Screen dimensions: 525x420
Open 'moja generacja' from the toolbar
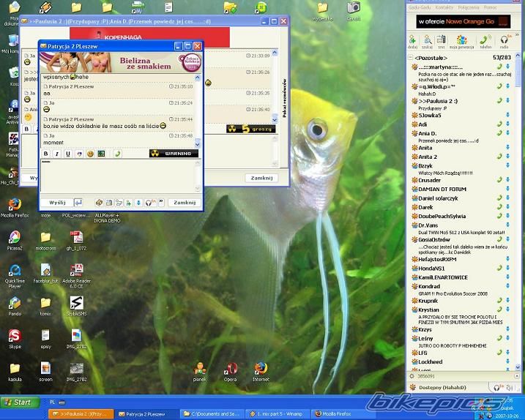pyautogui.click(x=462, y=41)
